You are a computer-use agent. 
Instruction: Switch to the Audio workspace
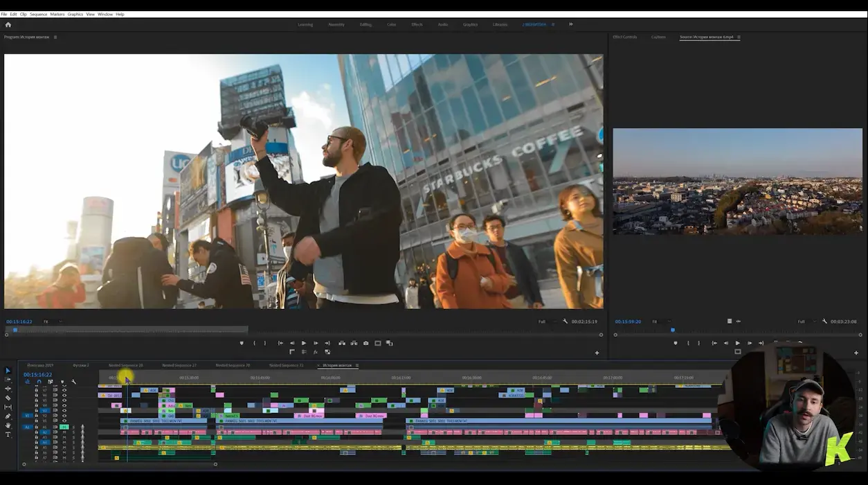(x=443, y=24)
